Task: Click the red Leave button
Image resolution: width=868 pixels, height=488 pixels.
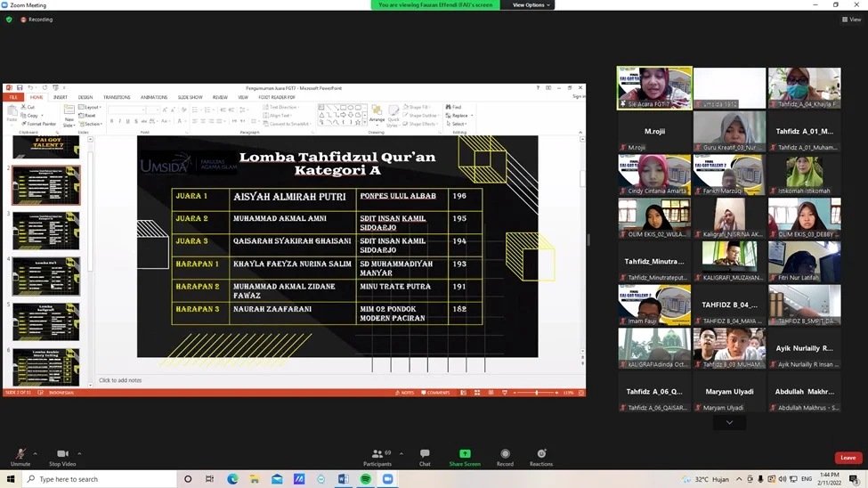Action: 848,458
